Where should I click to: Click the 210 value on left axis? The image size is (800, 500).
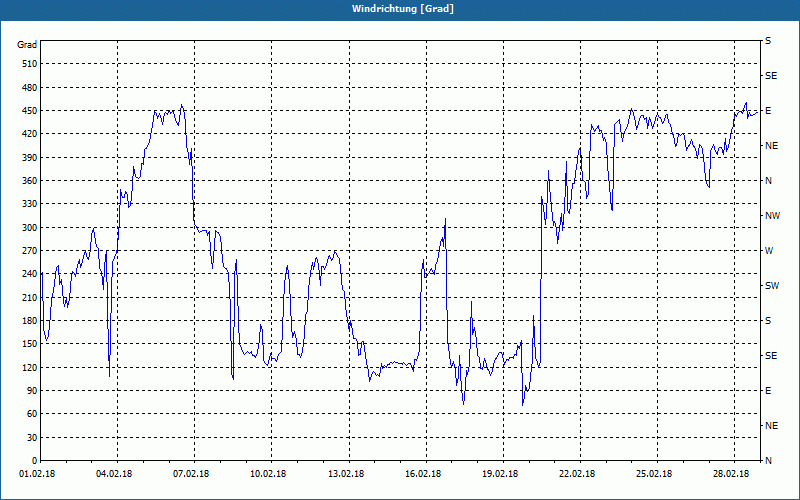30,297
